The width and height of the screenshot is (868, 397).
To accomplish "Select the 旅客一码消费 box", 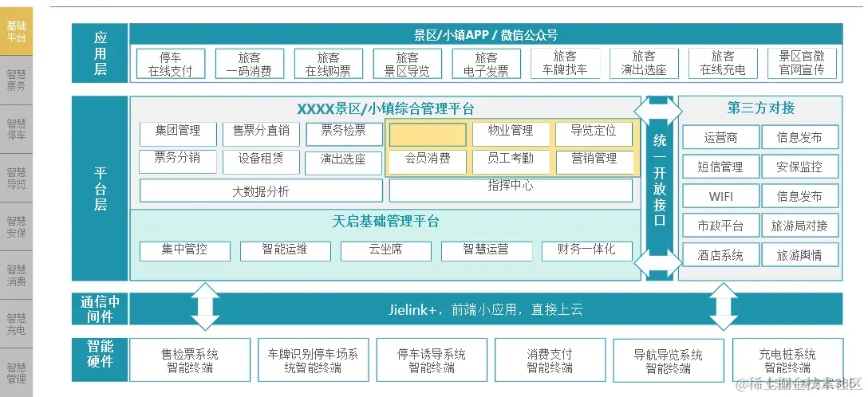I will 250,64.
